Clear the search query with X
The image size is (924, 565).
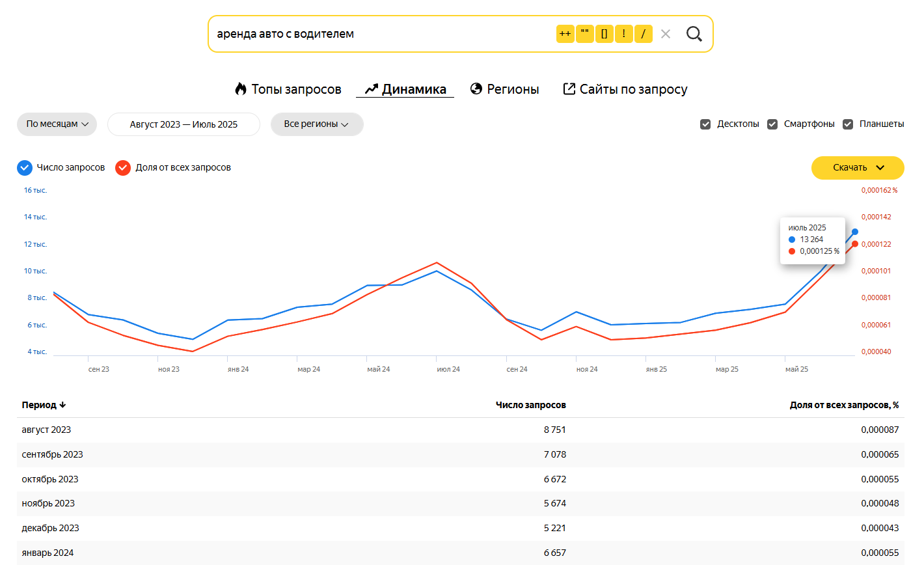(x=665, y=34)
